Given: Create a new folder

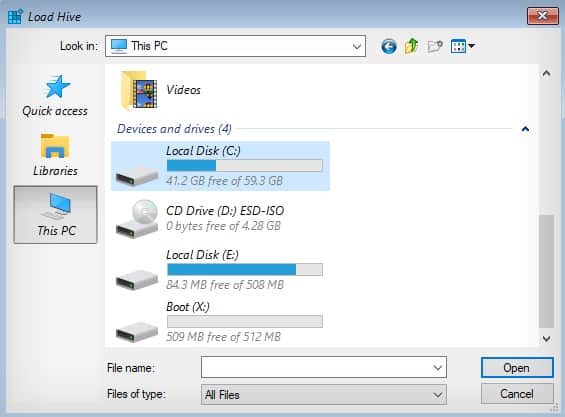Looking at the screenshot, I should (x=435, y=46).
